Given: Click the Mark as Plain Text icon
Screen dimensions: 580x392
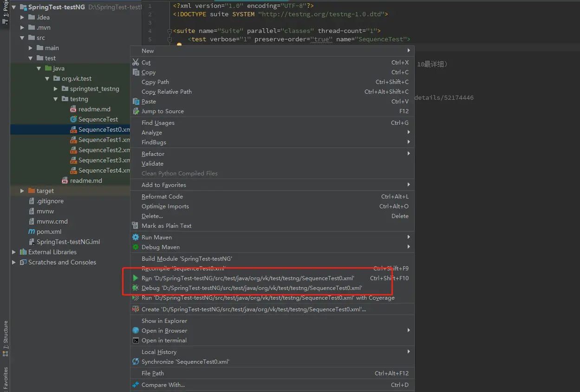Looking at the screenshot, I should click(x=136, y=225).
